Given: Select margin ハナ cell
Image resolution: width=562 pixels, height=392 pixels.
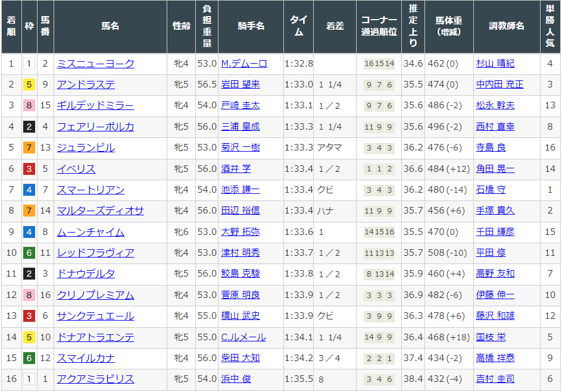Looking at the screenshot, I should (335, 211).
